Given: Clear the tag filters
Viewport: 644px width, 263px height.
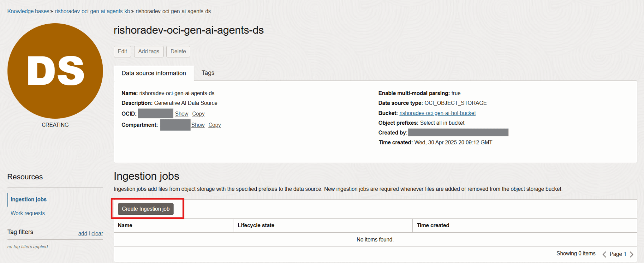Looking at the screenshot, I should tap(97, 233).
